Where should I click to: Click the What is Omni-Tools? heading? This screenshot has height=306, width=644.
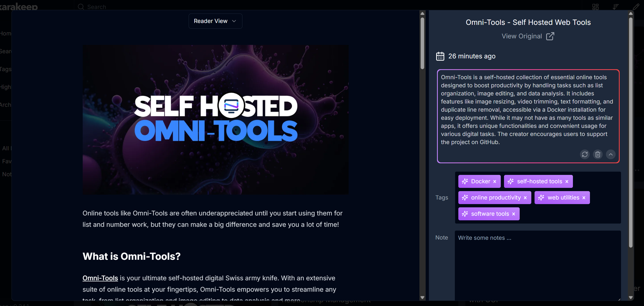click(131, 256)
